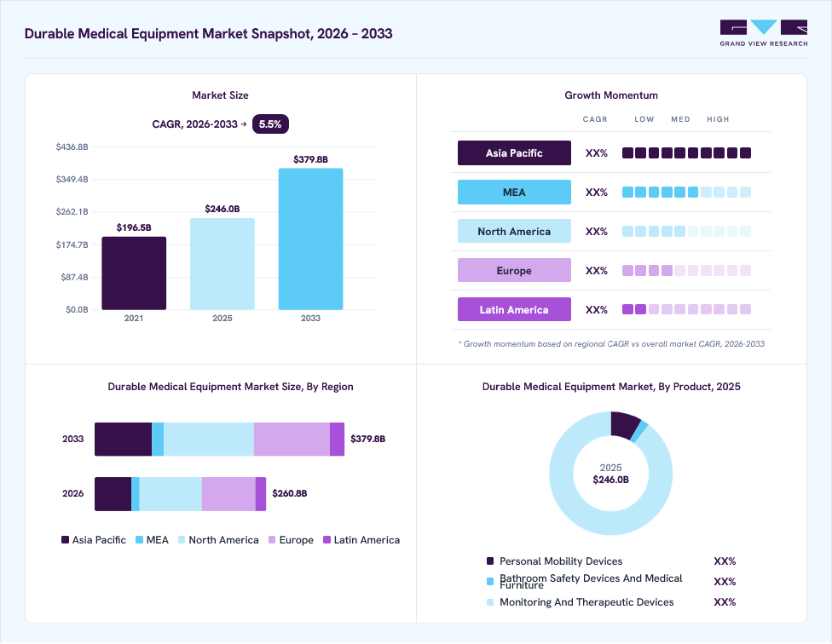Click the Latin America momentum indicator squares

(686, 309)
